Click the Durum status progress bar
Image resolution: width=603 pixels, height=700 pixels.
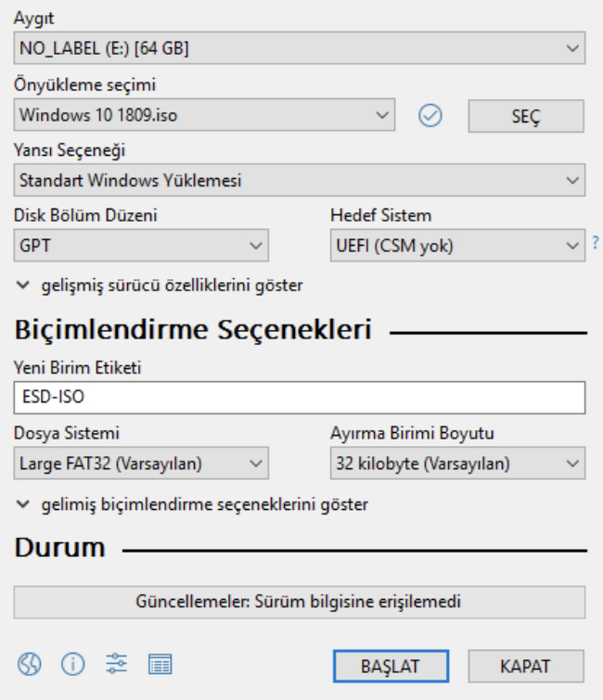coord(300,602)
